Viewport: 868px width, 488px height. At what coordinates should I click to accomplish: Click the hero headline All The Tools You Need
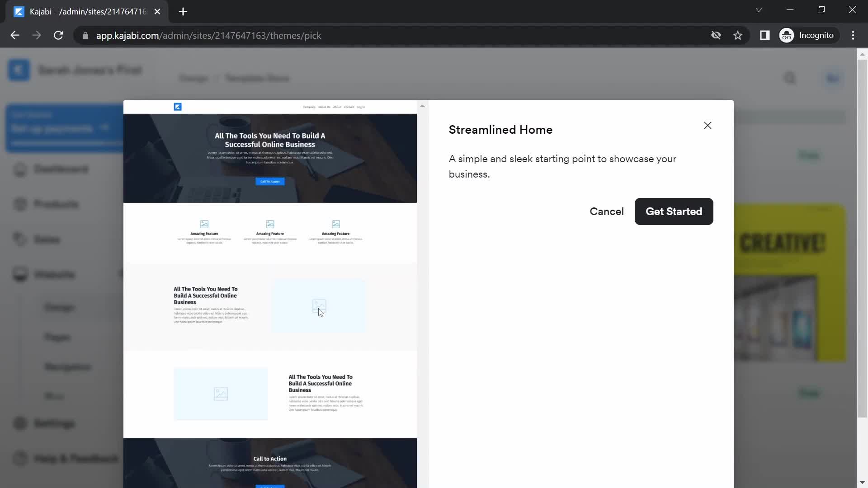tap(270, 140)
